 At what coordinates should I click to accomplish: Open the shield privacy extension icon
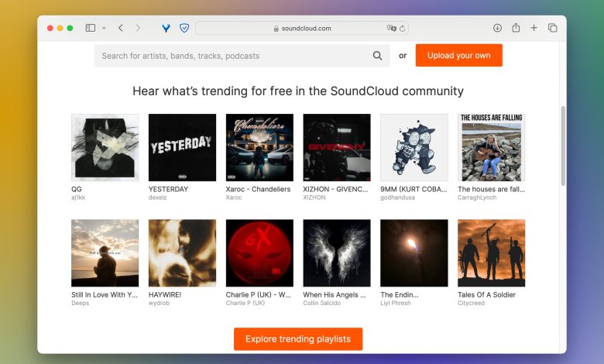click(184, 28)
